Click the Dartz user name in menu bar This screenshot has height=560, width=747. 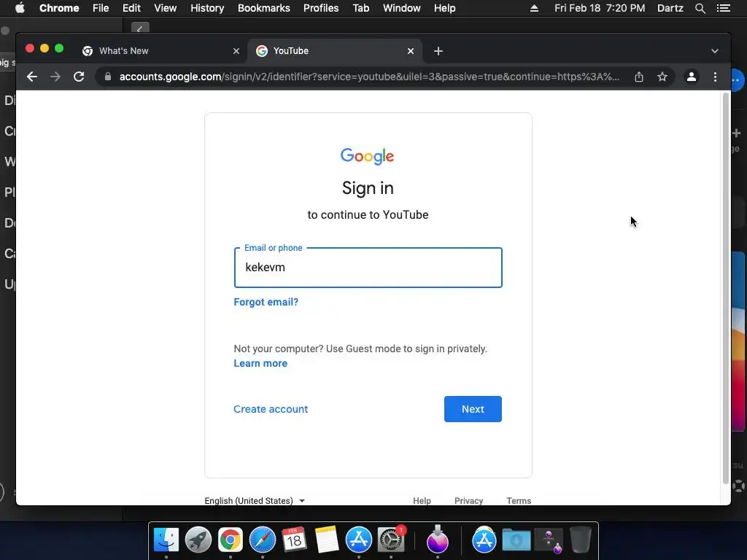click(x=670, y=8)
